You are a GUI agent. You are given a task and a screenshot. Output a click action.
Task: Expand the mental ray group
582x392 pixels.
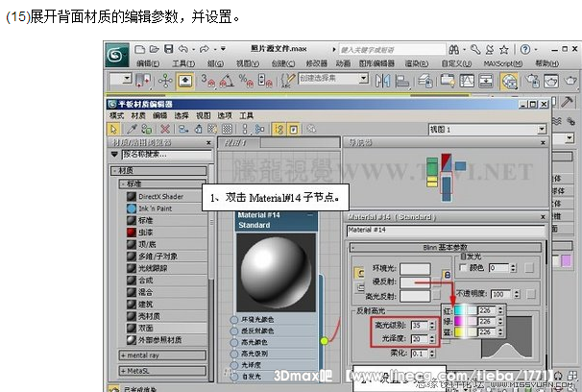point(162,355)
